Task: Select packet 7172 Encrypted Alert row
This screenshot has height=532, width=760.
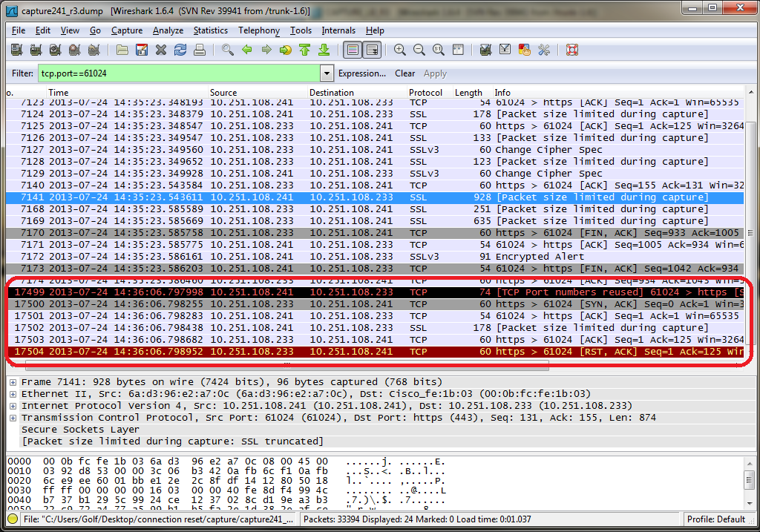Action: pos(375,256)
